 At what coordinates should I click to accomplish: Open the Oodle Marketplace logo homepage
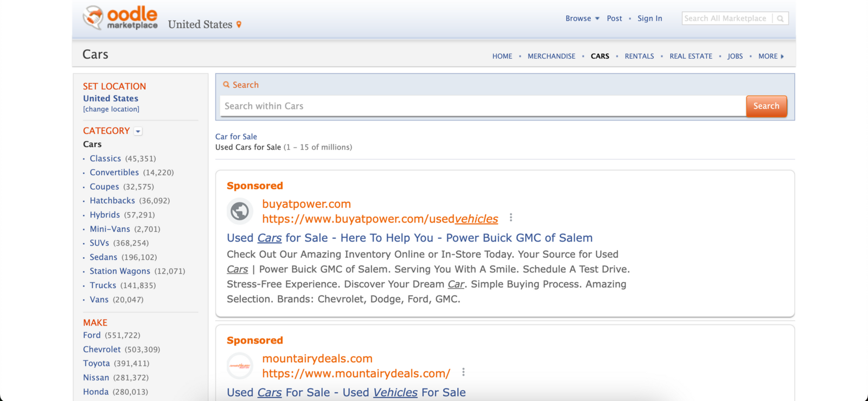point(120,17)
